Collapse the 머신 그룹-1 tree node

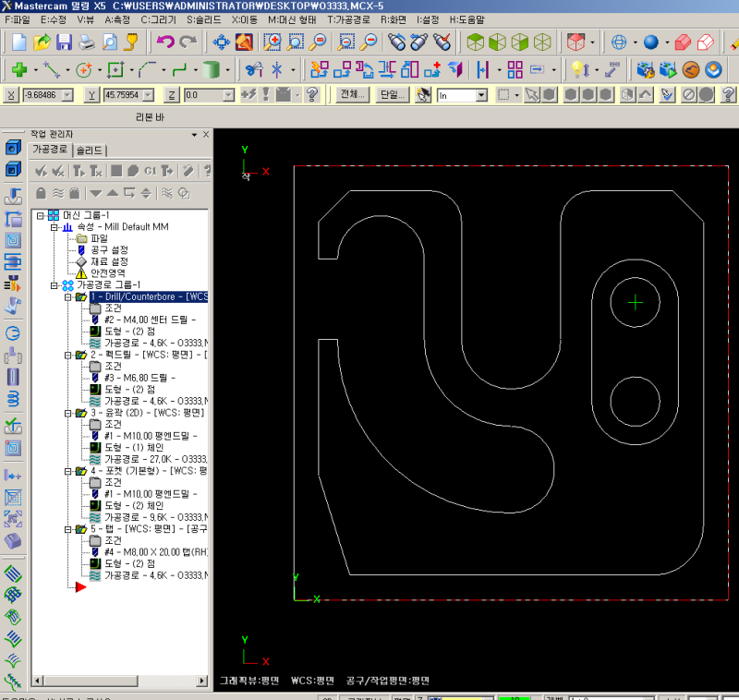pyautogui.click(x=41, y=215)
